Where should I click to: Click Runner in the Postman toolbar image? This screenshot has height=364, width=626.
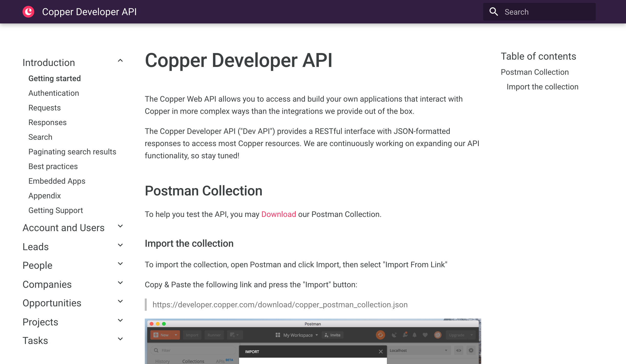(214, 335)
